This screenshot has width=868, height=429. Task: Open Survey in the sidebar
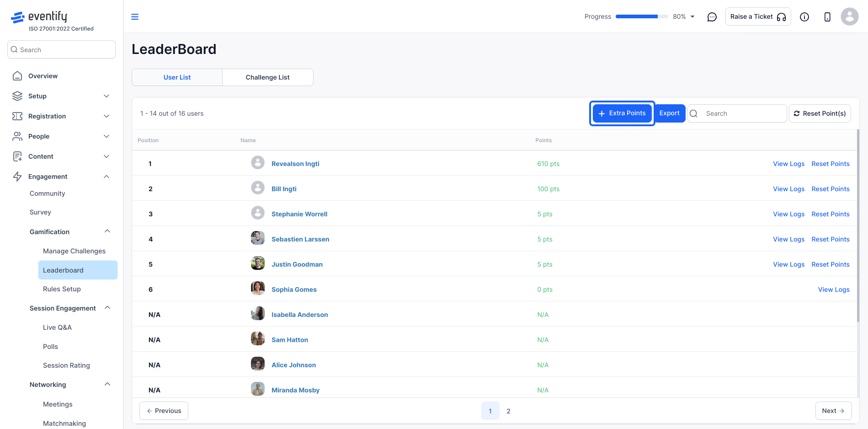pos(40,212)
